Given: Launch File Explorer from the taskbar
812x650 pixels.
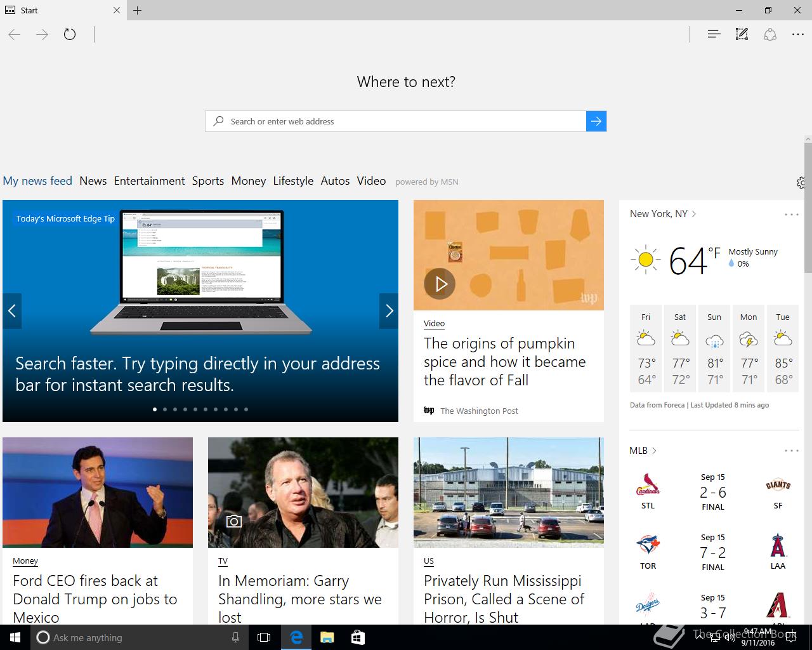Looking at the screenshot, I should pyautogui.click(x=327, y=637).
